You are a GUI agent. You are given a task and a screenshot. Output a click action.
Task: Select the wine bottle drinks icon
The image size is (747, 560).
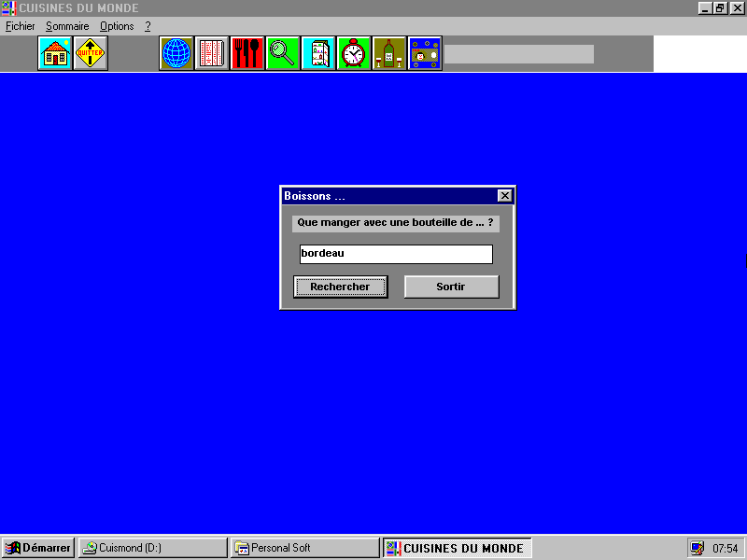tap(389, 53)
